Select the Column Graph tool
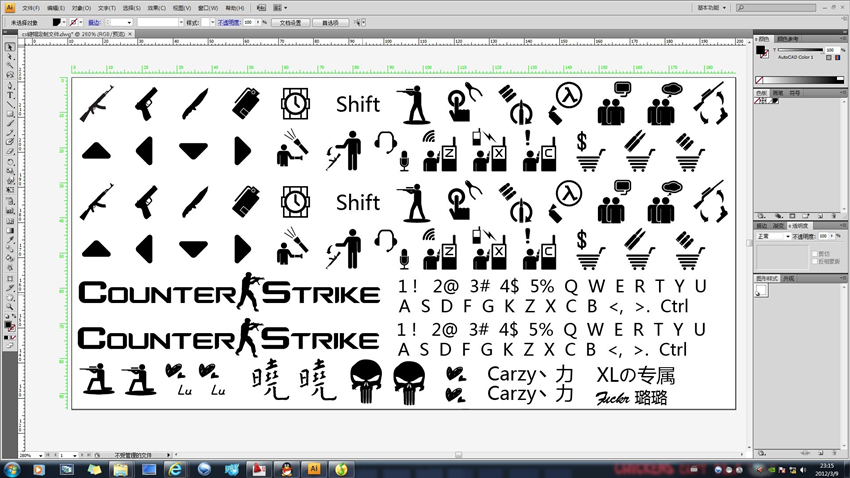Screen dimensions: 850x478 [10, 211]
